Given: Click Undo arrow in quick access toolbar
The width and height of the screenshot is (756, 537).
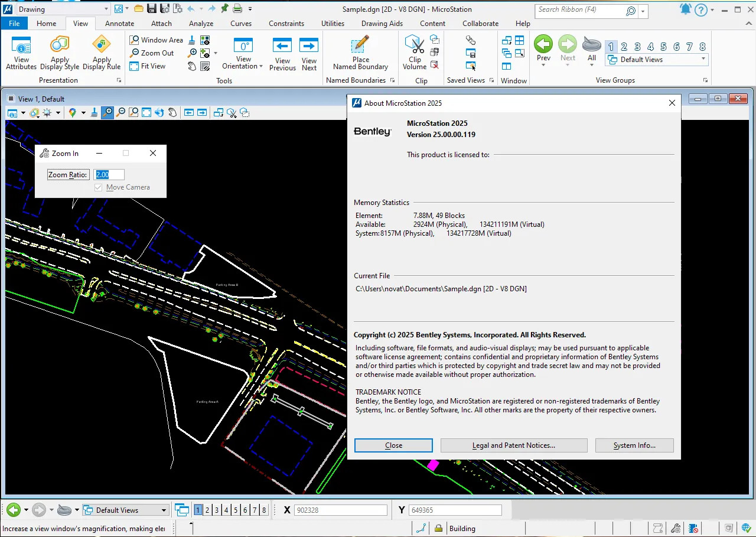Looking at the screenshot, I should [x=191, y=9].
